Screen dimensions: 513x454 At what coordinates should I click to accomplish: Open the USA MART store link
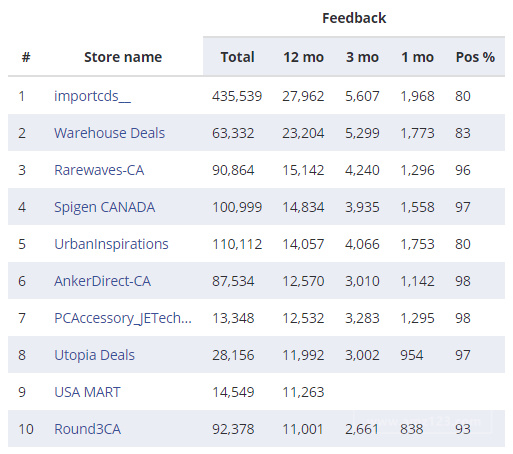tap(87, 392)
